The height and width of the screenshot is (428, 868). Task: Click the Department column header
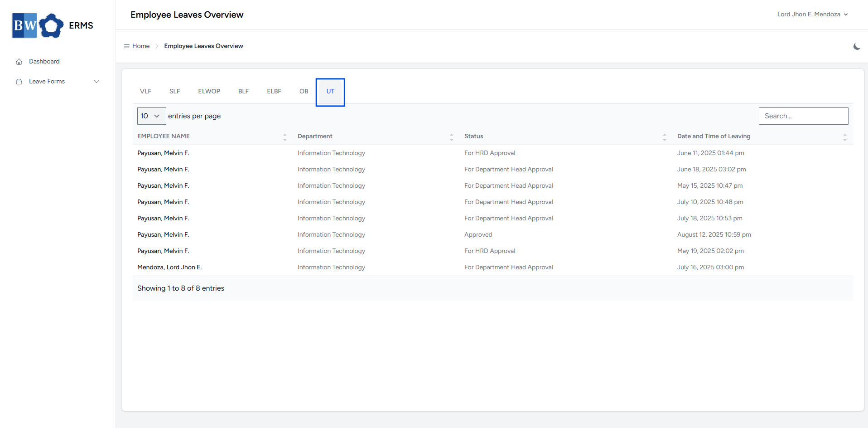point(315,136)
